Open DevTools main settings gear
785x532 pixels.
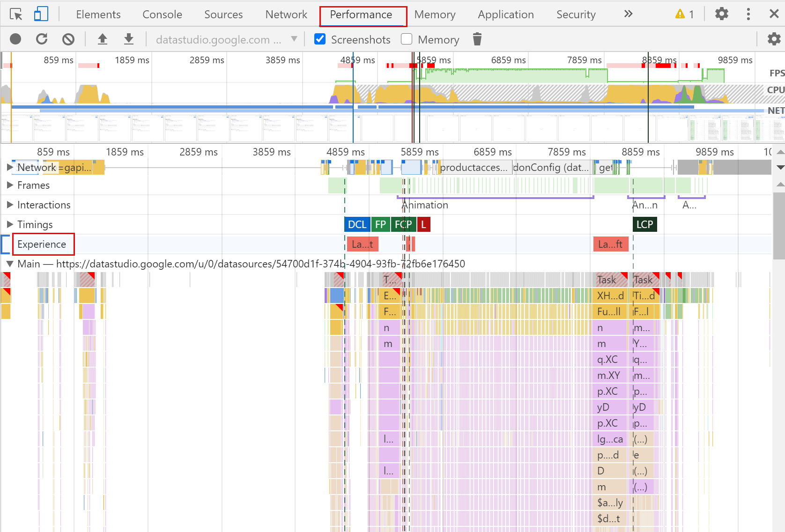tap(722, 14)
